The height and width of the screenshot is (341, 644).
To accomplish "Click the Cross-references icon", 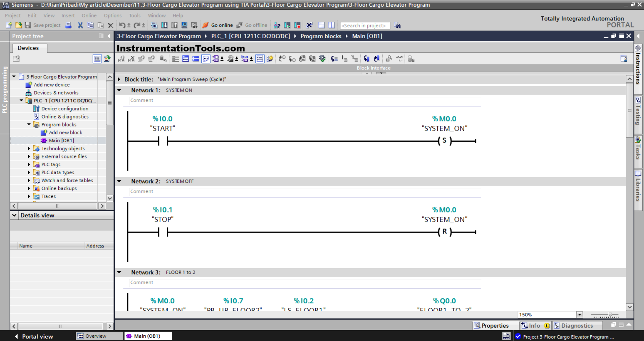I will point(309,25).
